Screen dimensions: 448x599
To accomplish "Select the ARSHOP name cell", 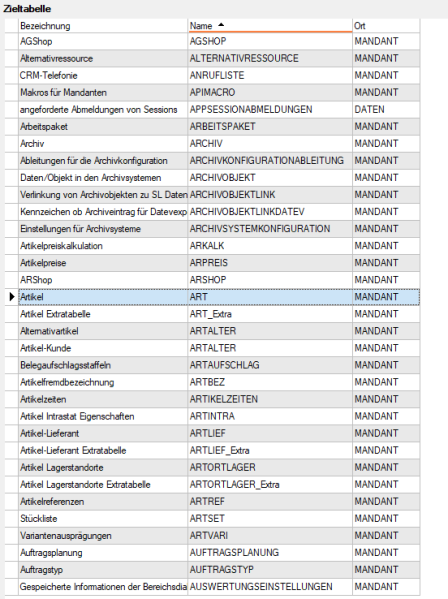I will (270, 280).
